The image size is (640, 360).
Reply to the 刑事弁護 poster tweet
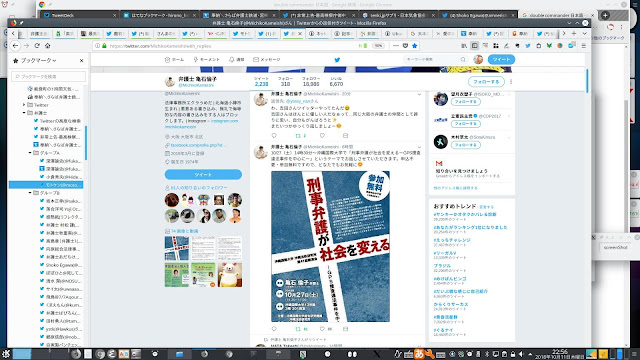[274, 329]
